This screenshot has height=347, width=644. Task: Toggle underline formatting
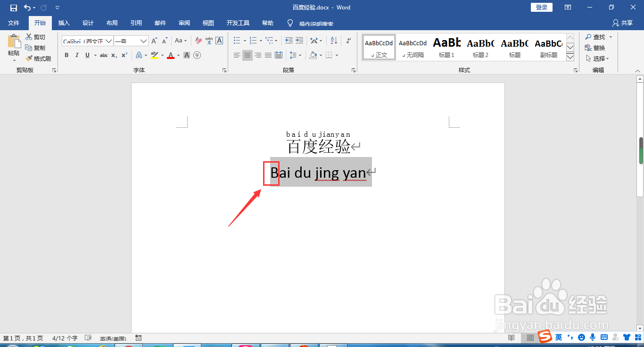[87, 55]
